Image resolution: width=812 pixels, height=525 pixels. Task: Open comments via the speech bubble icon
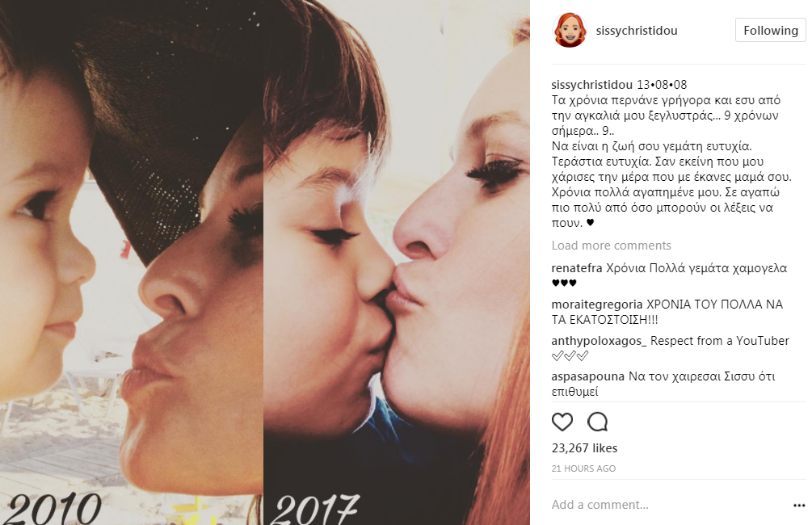tap(597, 422)
